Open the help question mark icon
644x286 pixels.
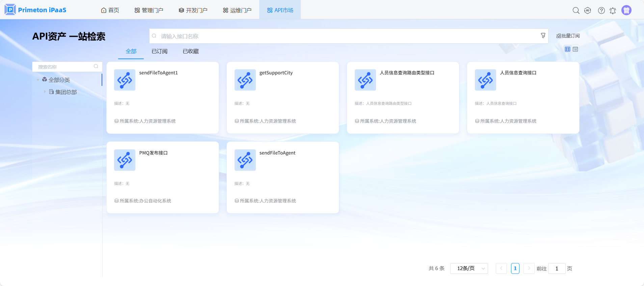click(x=601, y=10)
